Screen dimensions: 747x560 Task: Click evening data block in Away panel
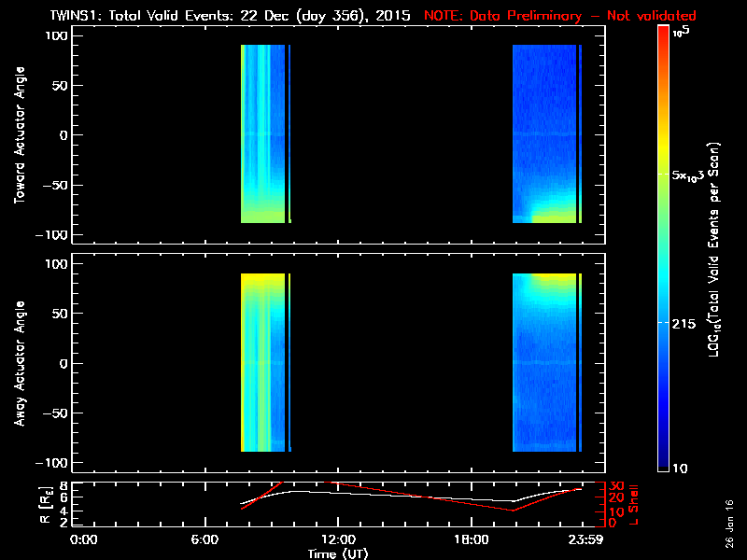(545, 362)
